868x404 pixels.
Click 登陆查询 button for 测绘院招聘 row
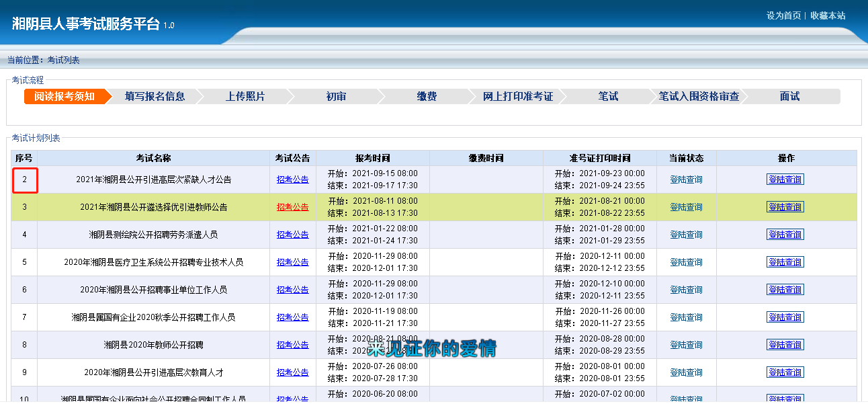(x=785, y=235)
